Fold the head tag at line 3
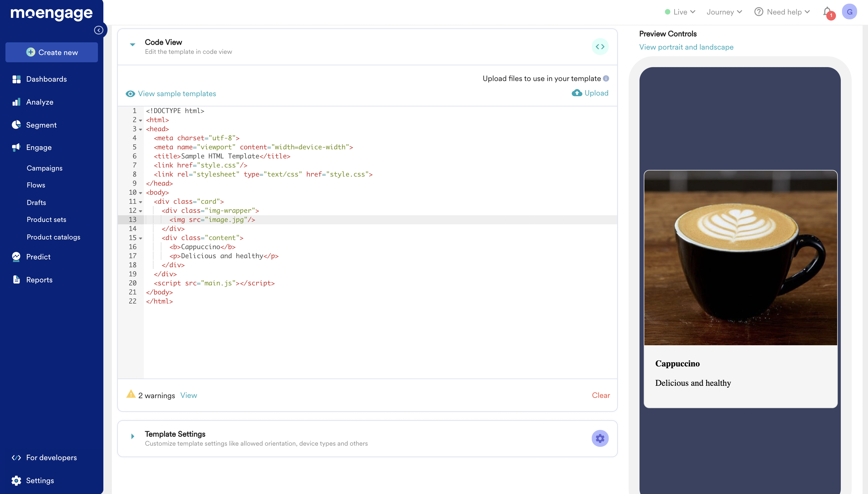The image size is (868, 494). [140, 129]
